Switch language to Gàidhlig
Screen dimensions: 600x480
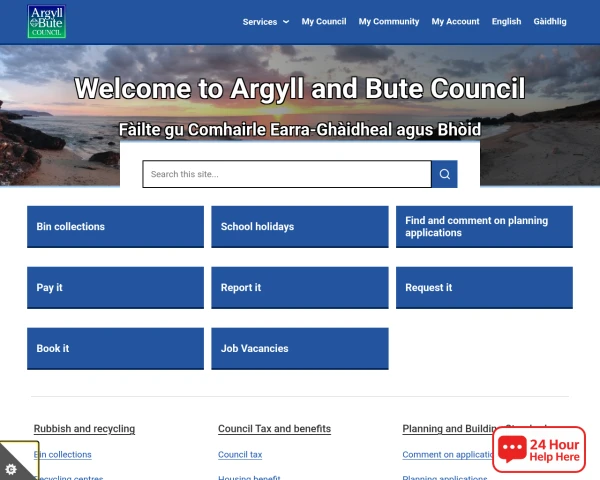pyautogui.click(x=550, y=21)
